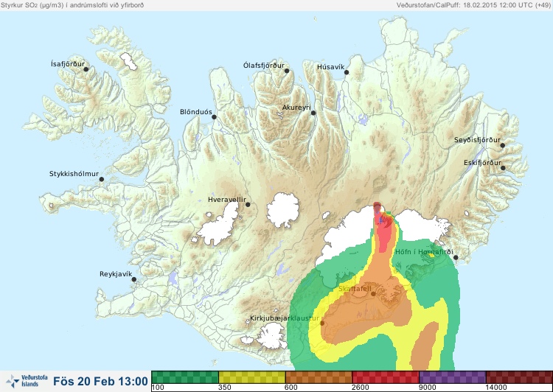Select the red 2600 legend swatch

click(386, 377)
